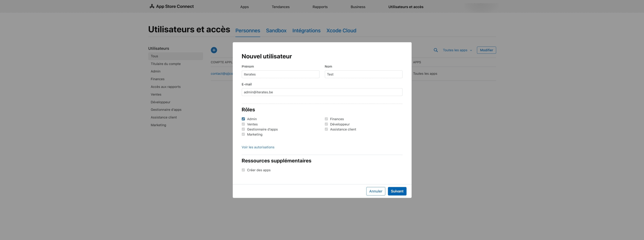Click the search magnifier icon
This screenshot has width=644, height=240.
point(436,50)
